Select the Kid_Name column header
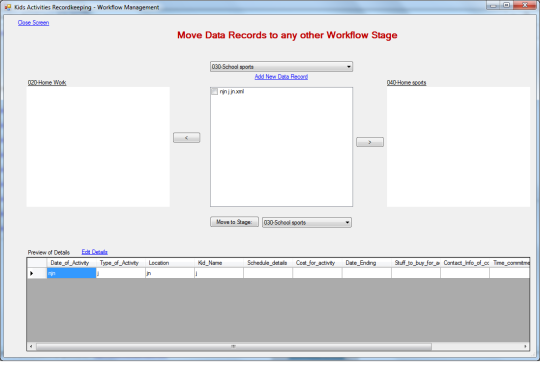The height and width of the screenshot is (366, 540). [219, 263]
